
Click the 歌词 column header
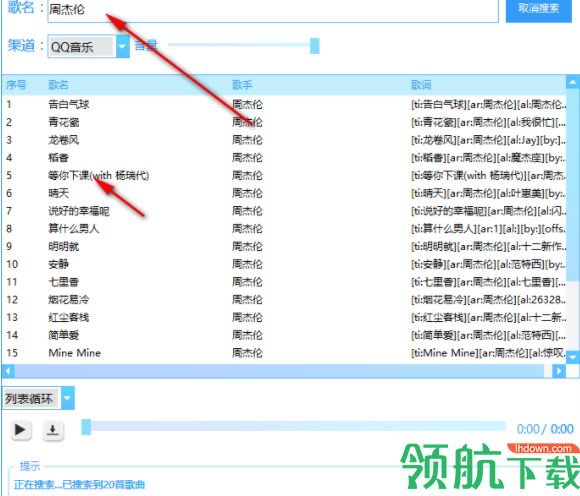[x=421, y=85]
